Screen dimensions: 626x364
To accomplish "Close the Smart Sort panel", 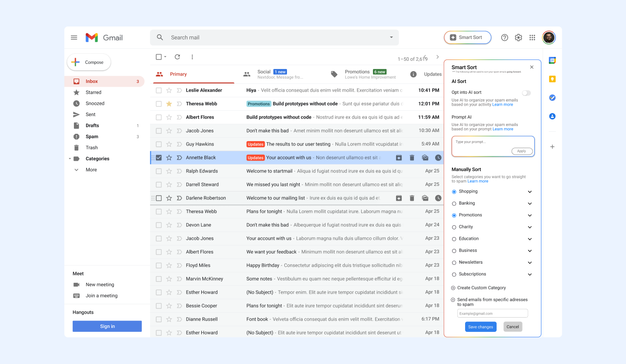I will (x=532, y=67).
